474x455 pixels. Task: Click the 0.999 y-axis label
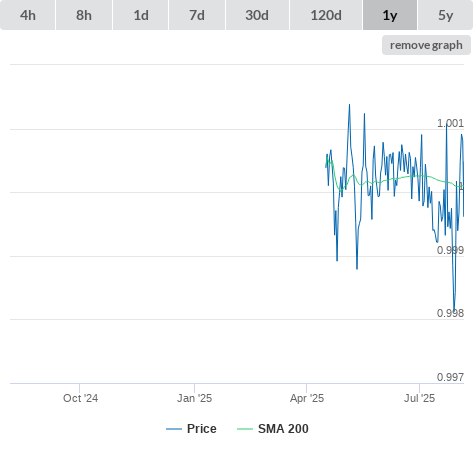[450, 250]
